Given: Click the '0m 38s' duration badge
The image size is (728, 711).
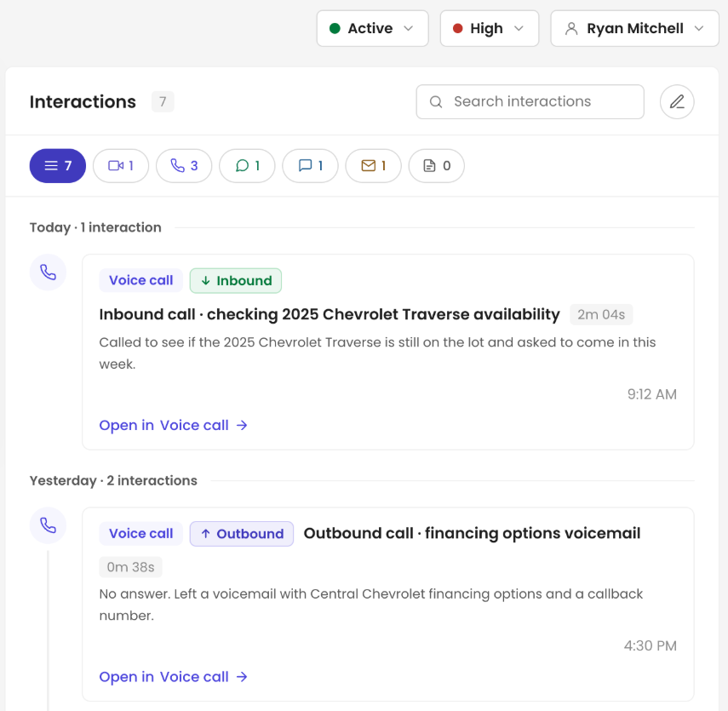Looking at the screenshot, I should tap(130, 567).
